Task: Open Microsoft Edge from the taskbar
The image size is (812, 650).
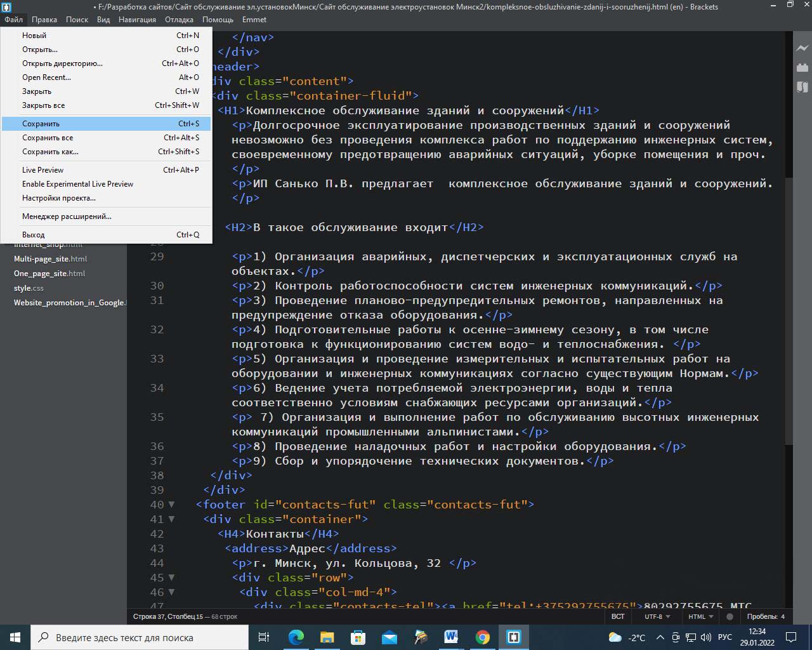Action: click(x=296, y=637)
